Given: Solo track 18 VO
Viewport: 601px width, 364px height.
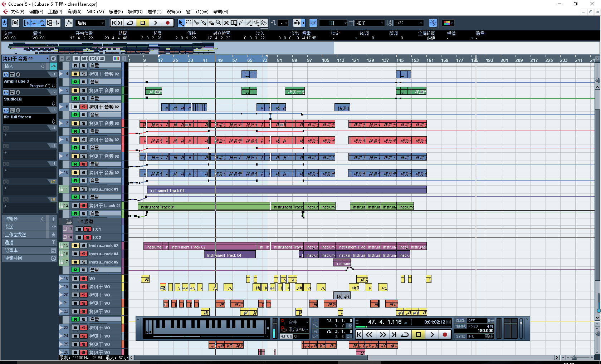Looking at the screenshot, I should pos(83,279).
